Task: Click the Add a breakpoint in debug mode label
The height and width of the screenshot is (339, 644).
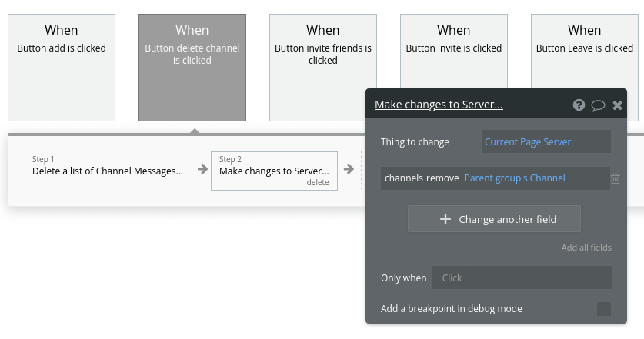Action: click(x=452, y=308)
